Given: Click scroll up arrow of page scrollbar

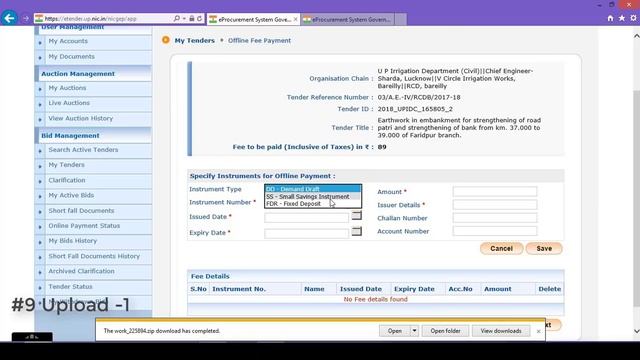Looking at the screenshot, I should point(636,36).
